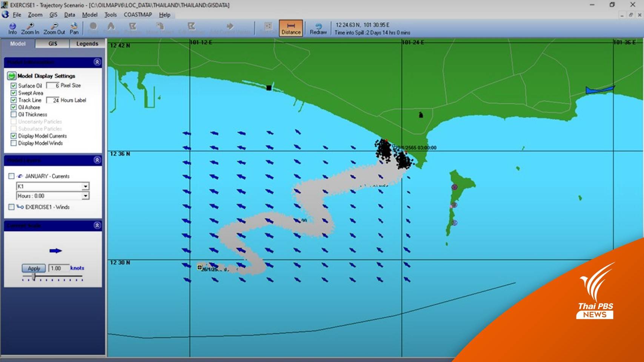Switch to the GIS tab
Screen dimensions: 644x362
pyautogui.click(x=52, y=44)
